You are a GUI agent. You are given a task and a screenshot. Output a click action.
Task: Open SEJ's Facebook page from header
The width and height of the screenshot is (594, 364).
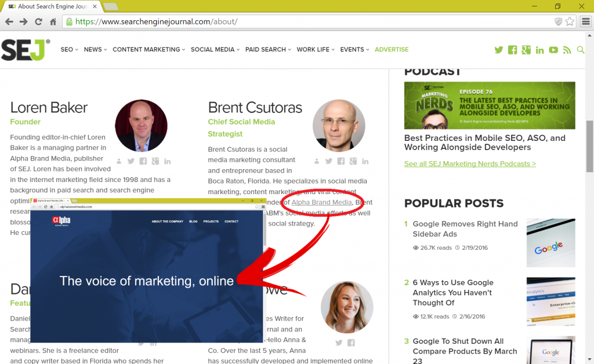513,50
